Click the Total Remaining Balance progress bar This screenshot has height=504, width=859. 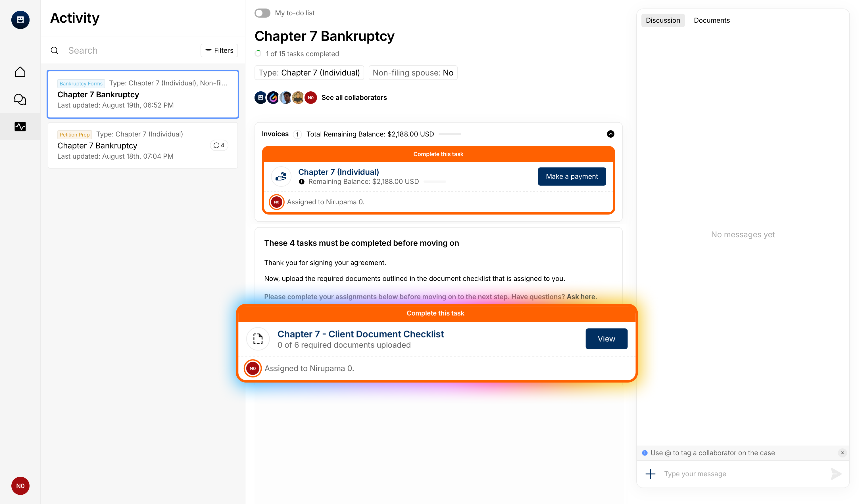point(449,134)
